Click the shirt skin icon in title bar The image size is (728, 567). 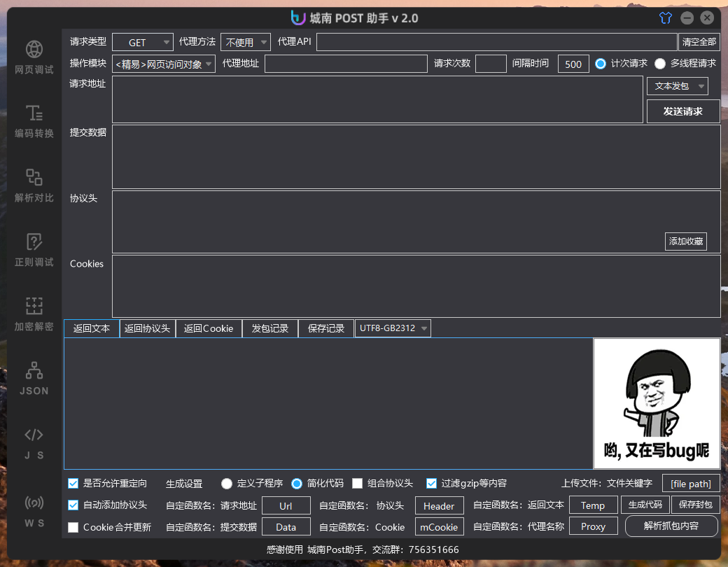click(x=665, y=18)
